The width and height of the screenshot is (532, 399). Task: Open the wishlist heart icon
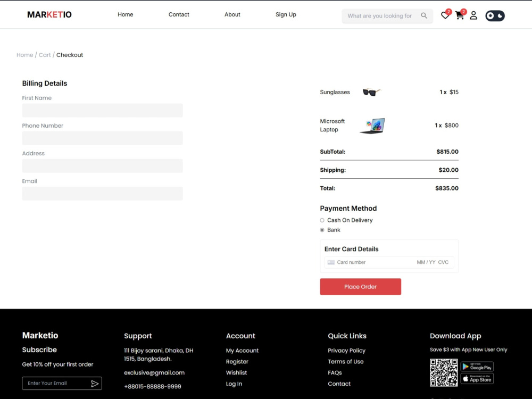(x=445, y=15)
